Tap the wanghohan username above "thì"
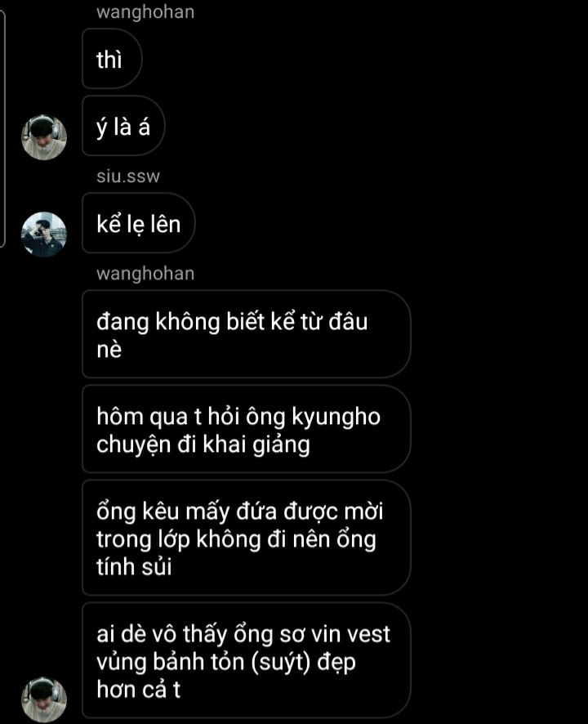The width and height of the screenshot is (588, 724). [145, 11]
